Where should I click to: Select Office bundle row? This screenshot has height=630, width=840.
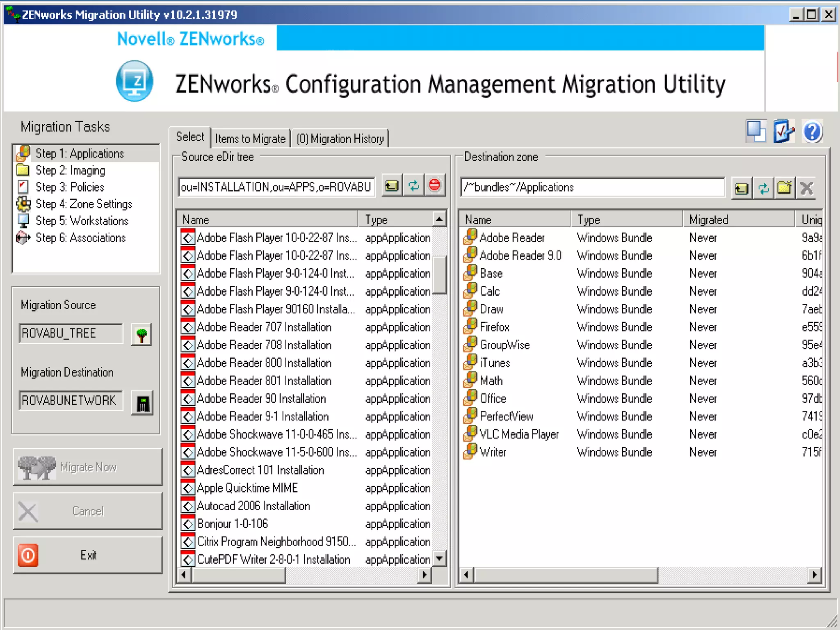(641, 398)
